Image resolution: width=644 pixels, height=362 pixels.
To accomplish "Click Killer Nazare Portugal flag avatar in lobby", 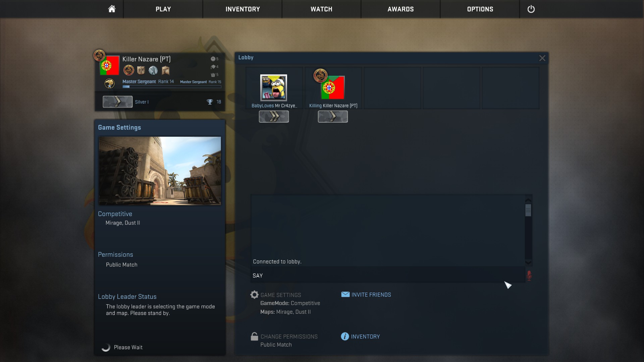I will 332,87.
